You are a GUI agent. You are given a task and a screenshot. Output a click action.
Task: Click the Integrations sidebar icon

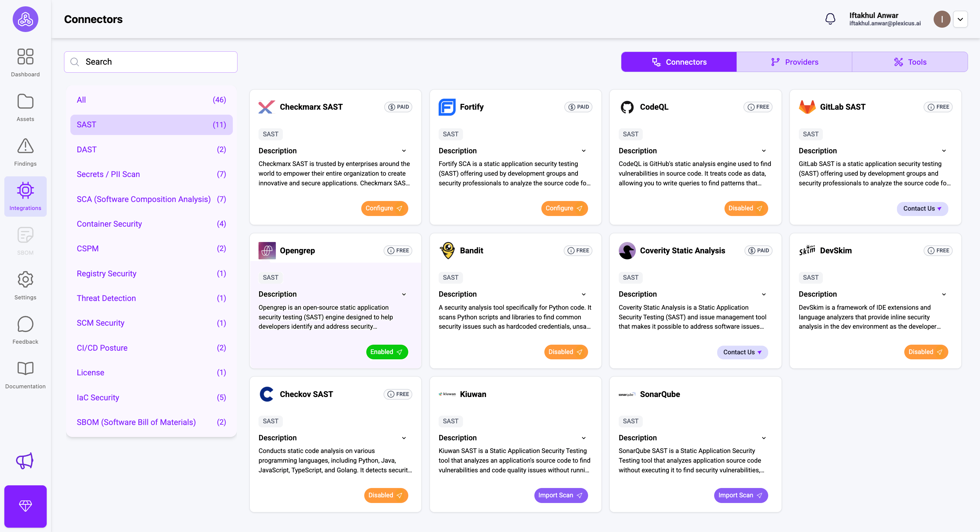[x=25, y=196]
